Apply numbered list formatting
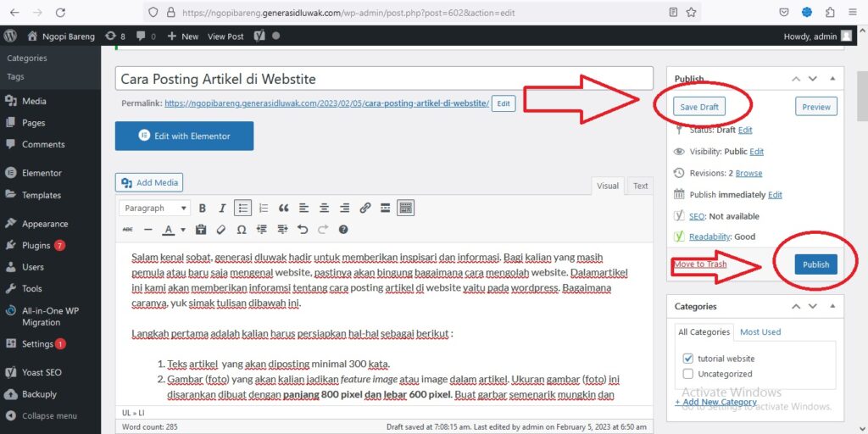Viewport: 868px width, 434px height. coord(264,209)
